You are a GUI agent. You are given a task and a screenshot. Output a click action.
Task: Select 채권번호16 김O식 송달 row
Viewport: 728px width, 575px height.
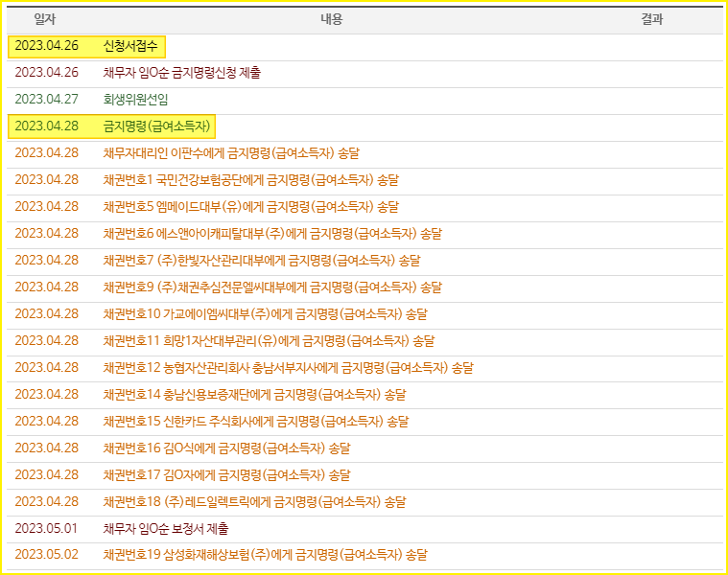click(364, 449)
